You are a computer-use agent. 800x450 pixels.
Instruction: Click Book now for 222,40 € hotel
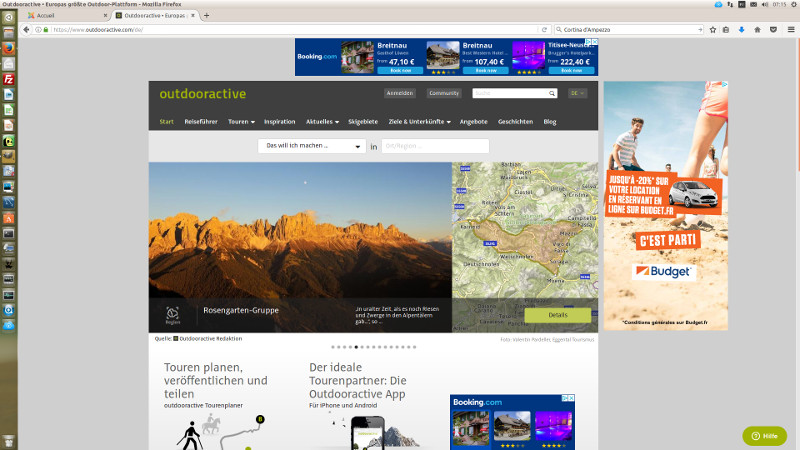click(571, 70)
